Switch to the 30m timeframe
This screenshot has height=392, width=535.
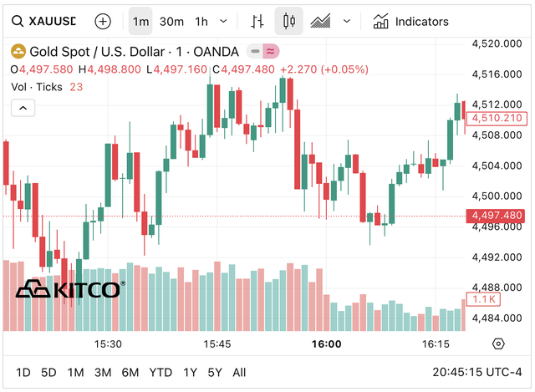click(x=171, y=21)
